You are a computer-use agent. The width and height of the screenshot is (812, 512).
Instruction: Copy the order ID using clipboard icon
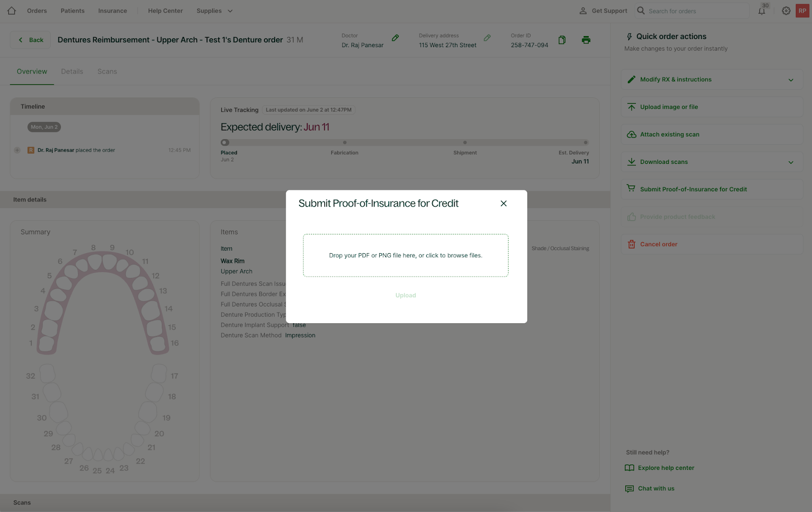tap(562, 40)
